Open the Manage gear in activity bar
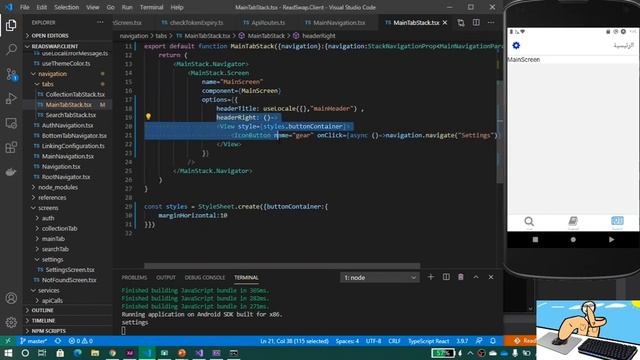 click(x=11, y=322)
